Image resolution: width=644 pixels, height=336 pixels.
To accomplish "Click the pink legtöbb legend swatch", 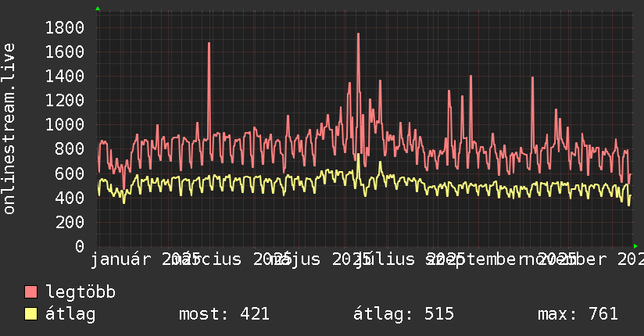I will point(30,291).
